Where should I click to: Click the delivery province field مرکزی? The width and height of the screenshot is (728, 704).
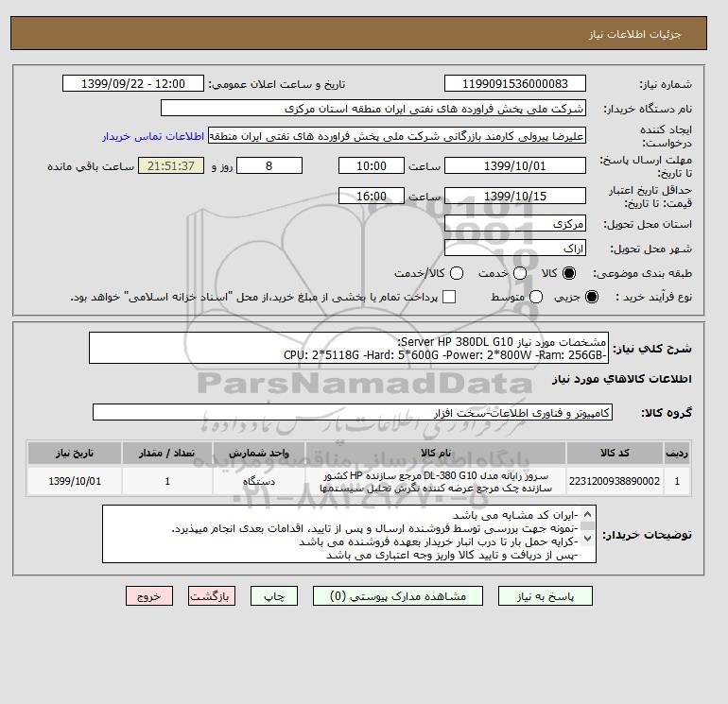coord(515,224)
